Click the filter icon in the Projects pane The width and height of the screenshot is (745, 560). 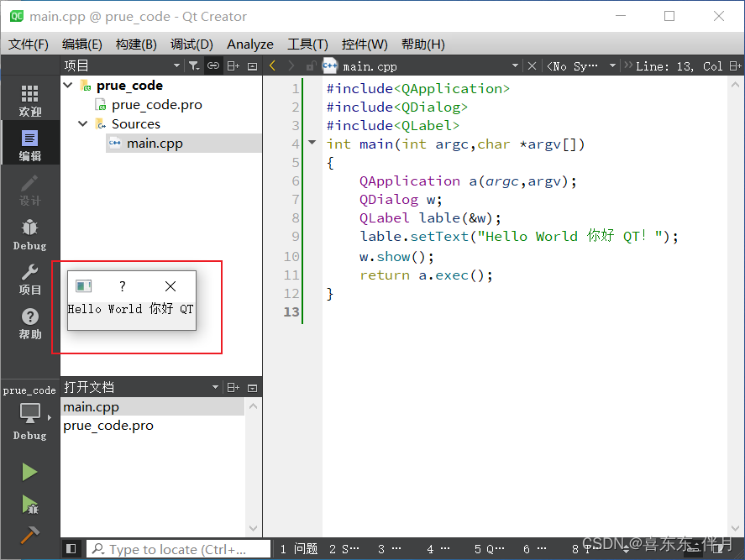tap(193, 65)
